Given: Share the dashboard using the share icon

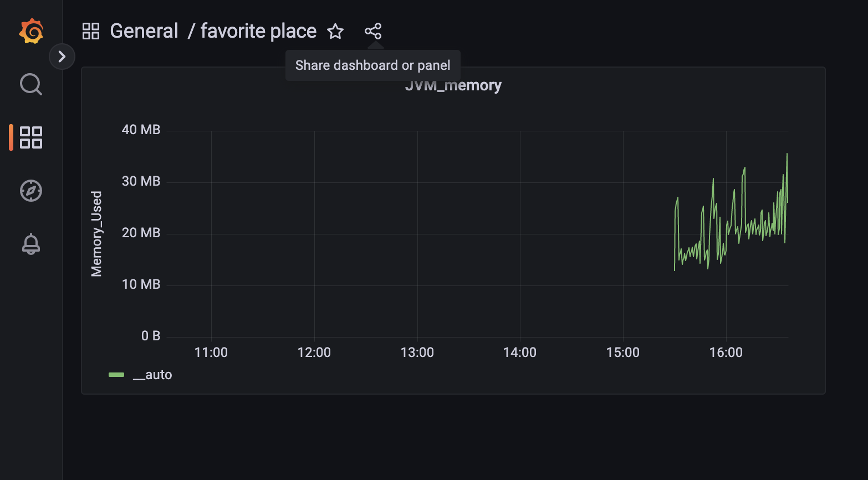Looking at the screenshot, I should tap(373, 32).
